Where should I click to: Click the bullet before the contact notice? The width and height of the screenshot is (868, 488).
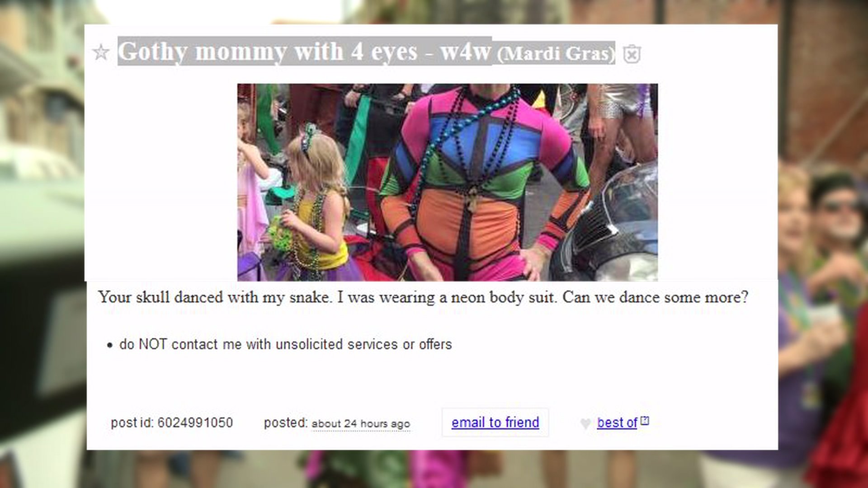pos(109,346)
